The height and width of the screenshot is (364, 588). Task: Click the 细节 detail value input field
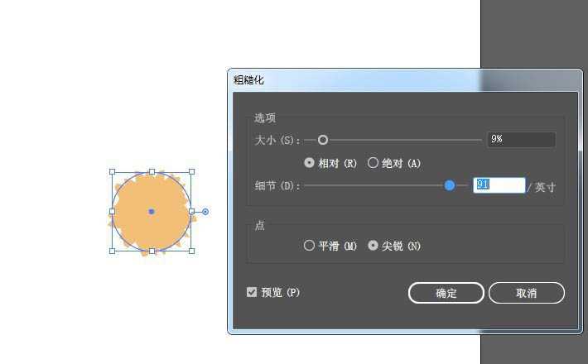499,185
